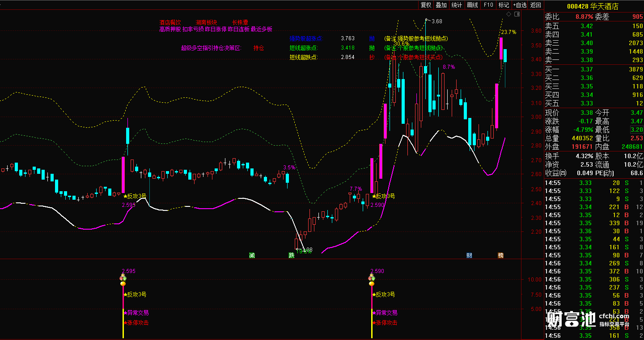Image resolution: width=644 pixels, height=340 pixels.
Task: Click the 高质押股 concept tag line
Action: [x=216, y=29]
